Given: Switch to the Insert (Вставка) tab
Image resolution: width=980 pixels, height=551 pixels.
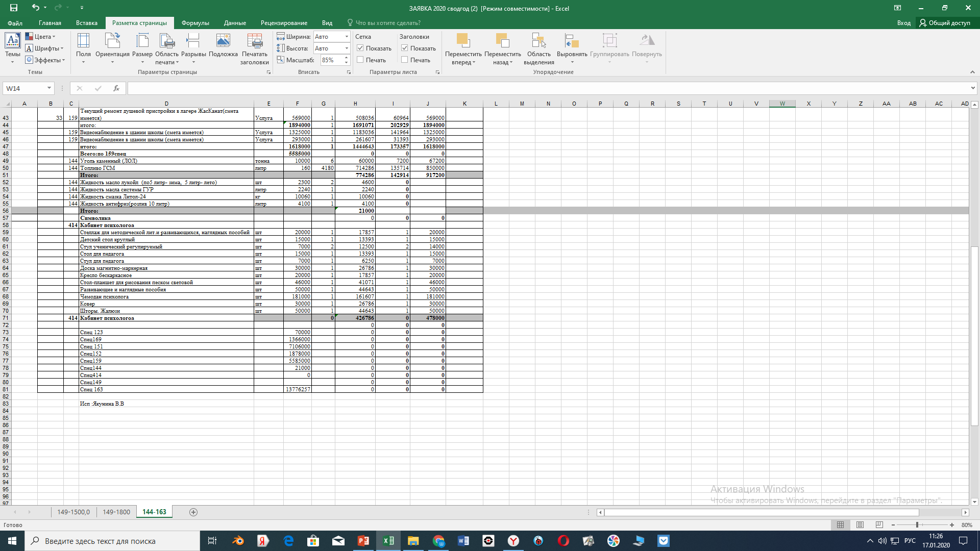Looking at the screenshot, I should 87,23.
